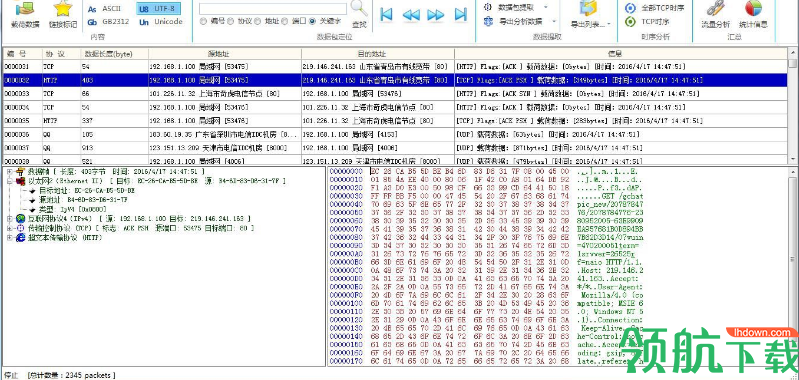799x380 pixels.
Task: Collapse the 以太网2 Ethernet II node
Action: click(x=9, y=181)
